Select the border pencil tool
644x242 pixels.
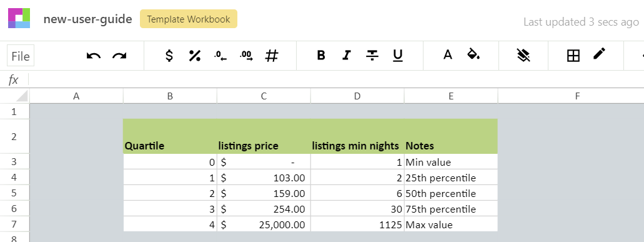pos(599,53)
